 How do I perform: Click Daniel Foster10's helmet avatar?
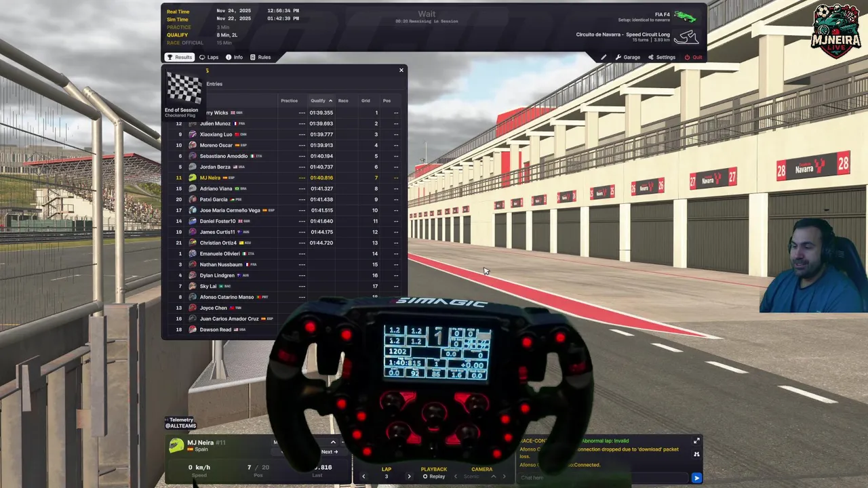click(x=193, y=221)
